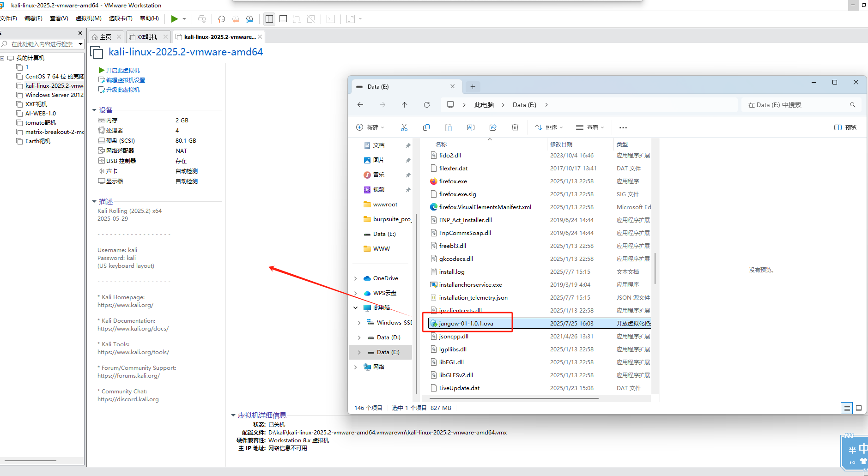Close the VMware library sidebar panel
The image size is (868, 476).
(80, 33)
